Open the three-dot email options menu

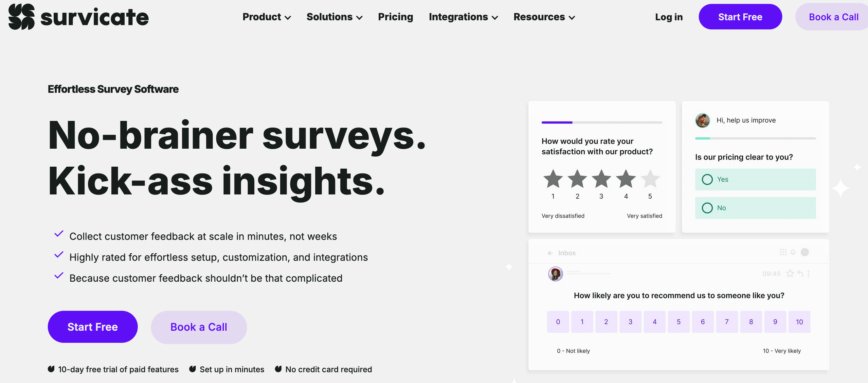coord(808,273)
